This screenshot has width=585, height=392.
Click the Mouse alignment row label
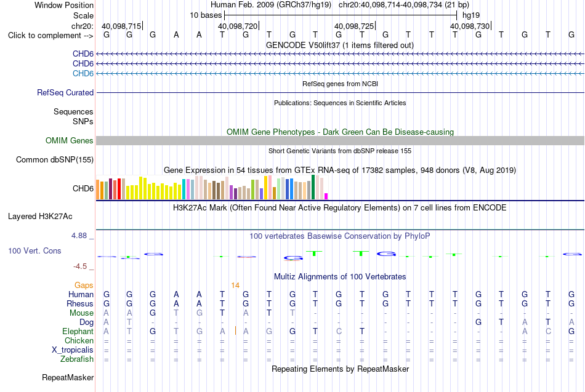pos(81,313)
